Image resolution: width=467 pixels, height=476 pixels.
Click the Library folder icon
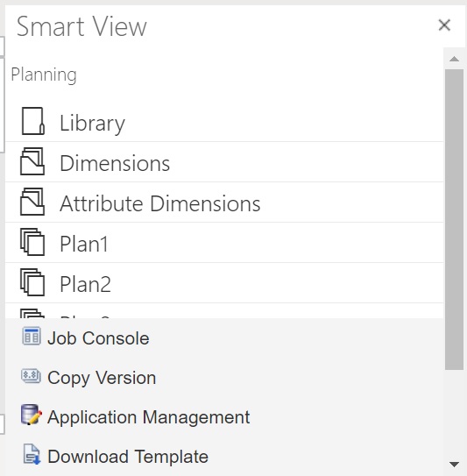point(32,121)
